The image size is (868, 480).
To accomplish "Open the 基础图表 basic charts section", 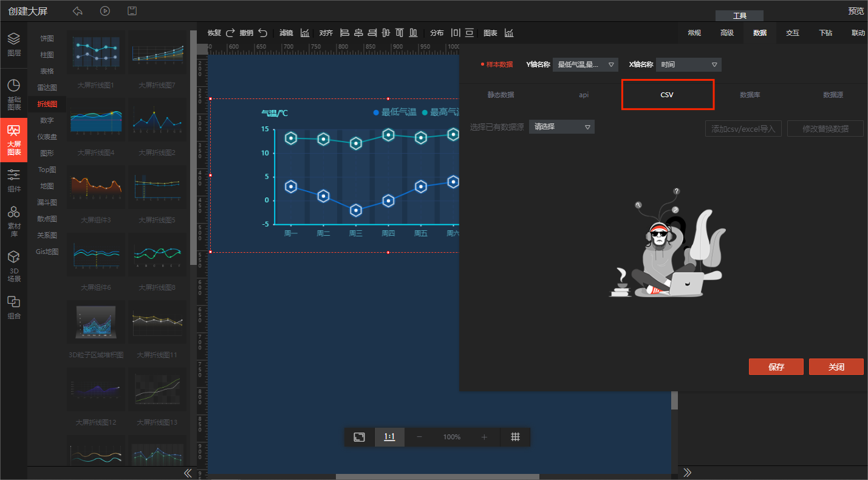I will (x=13, y=94).
